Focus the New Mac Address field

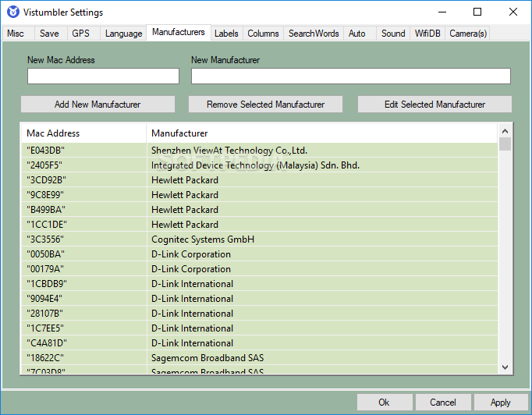click(103, 76)
